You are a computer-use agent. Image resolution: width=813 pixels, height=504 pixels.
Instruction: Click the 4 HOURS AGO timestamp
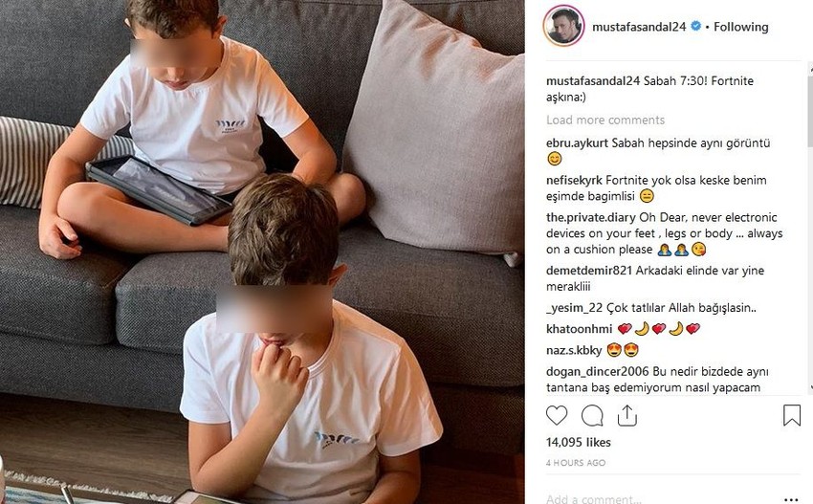[x=576, y=463]
